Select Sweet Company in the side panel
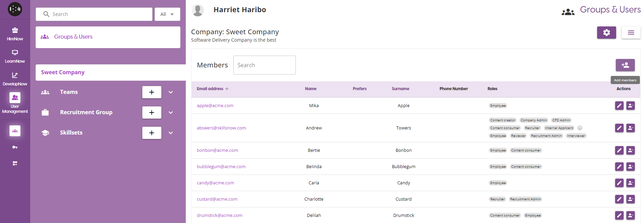 [x=63, y=73]
